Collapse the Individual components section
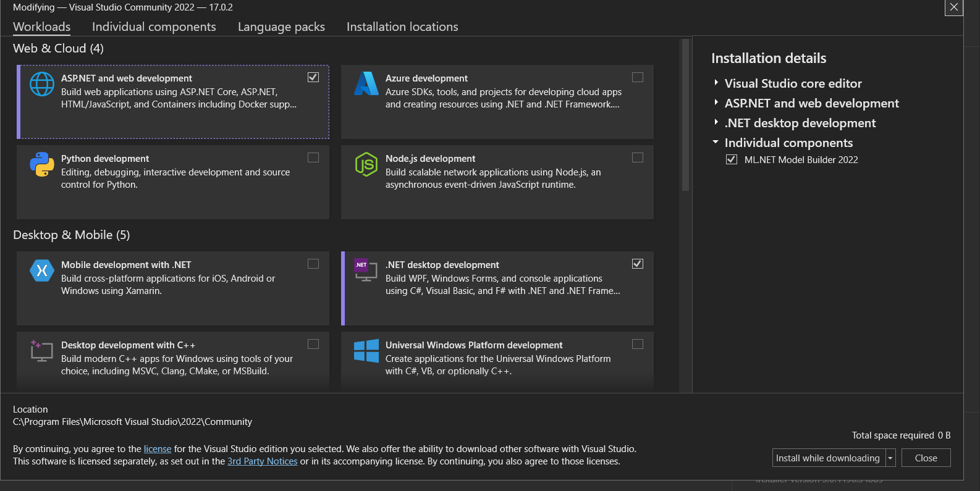The image size is (980, 491). tap(716, 142)
